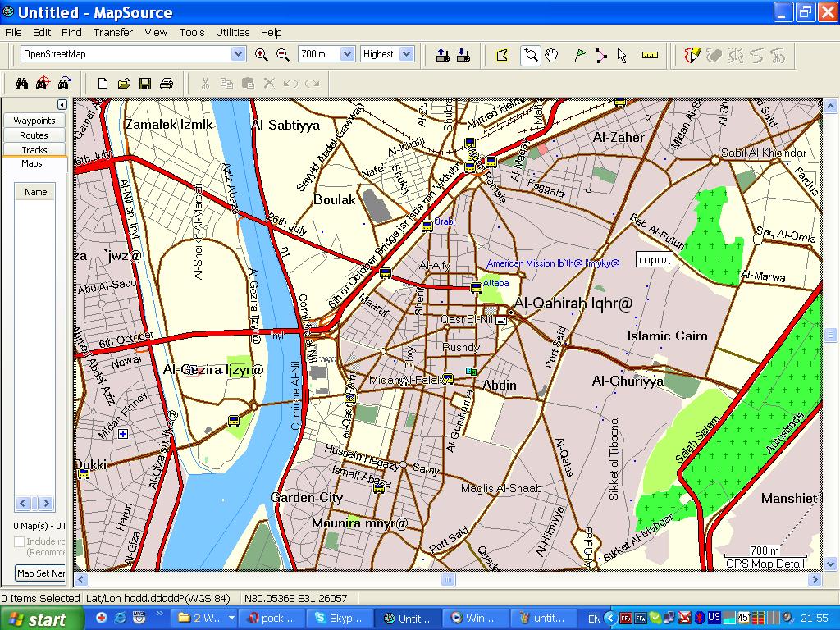The height and width of the screenshot is (630, 840).
Task: Select the Measure distance ruler tool
Action: pyautogui.click(x=650, y=55)
